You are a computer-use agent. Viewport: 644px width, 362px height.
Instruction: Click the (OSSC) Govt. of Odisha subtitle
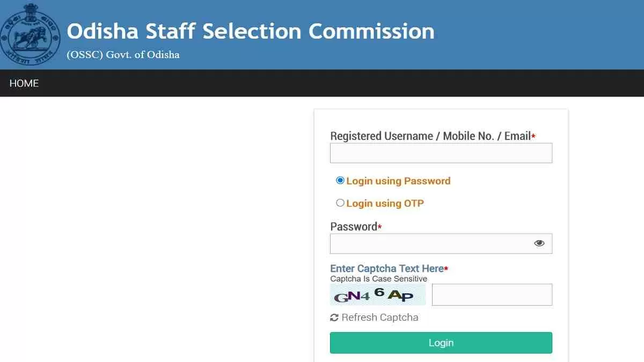click(x=123, y=55)
